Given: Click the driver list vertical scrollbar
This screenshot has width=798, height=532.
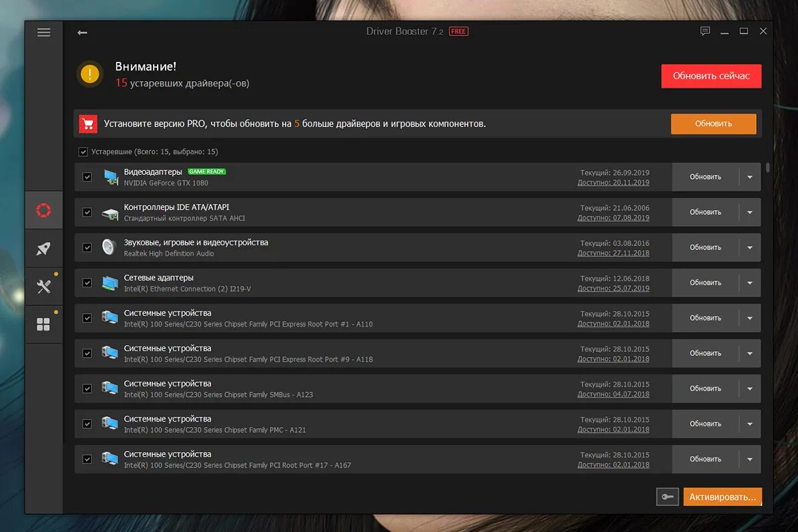Looking at the screenshot, I should tap(768, 167).
